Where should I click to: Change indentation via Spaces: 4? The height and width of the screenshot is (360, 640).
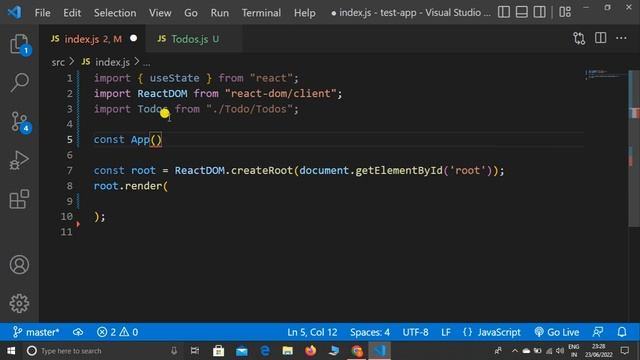pos(370,332)
